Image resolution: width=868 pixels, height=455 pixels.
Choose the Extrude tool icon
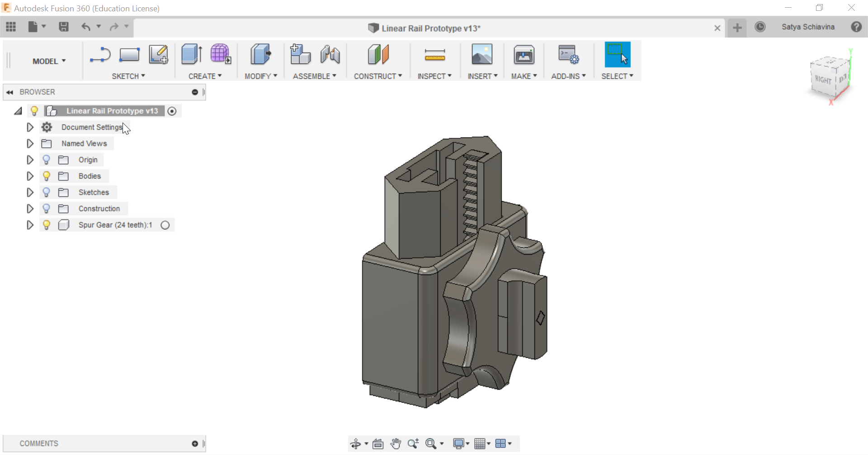pos(191,55)
